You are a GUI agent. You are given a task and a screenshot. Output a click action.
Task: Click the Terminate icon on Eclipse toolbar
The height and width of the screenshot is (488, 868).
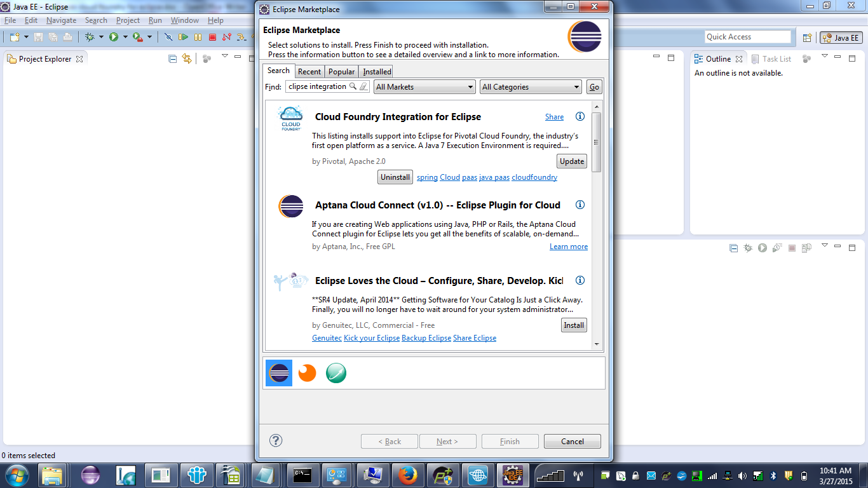[210, 36]
